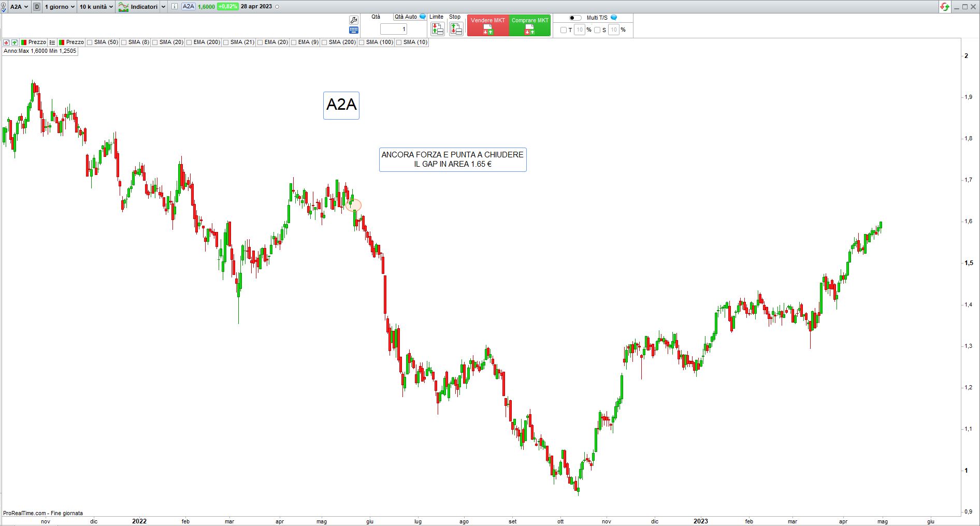Click the list icon in the indicator bar
The width and height of the screenshot is (980, 526).
tap(52, 42)
